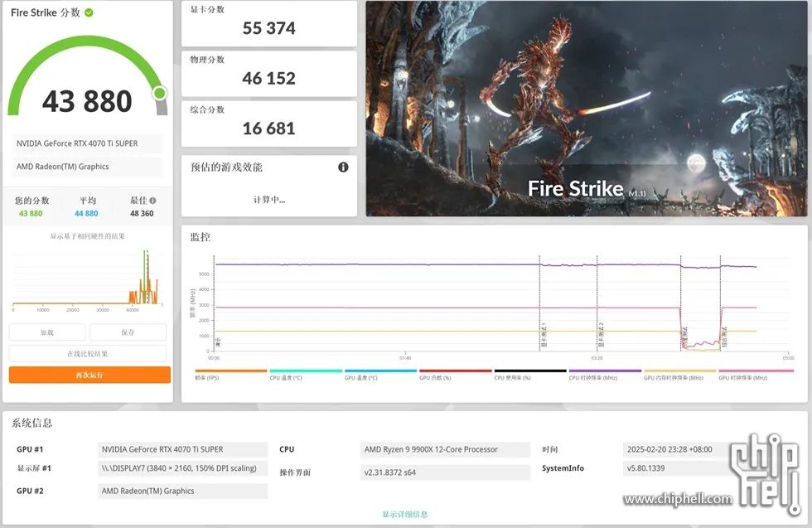Toggle the blue GPU 温度 legend swatch
Viewport: 812px width, 528px height.
[x=380, y=371]
